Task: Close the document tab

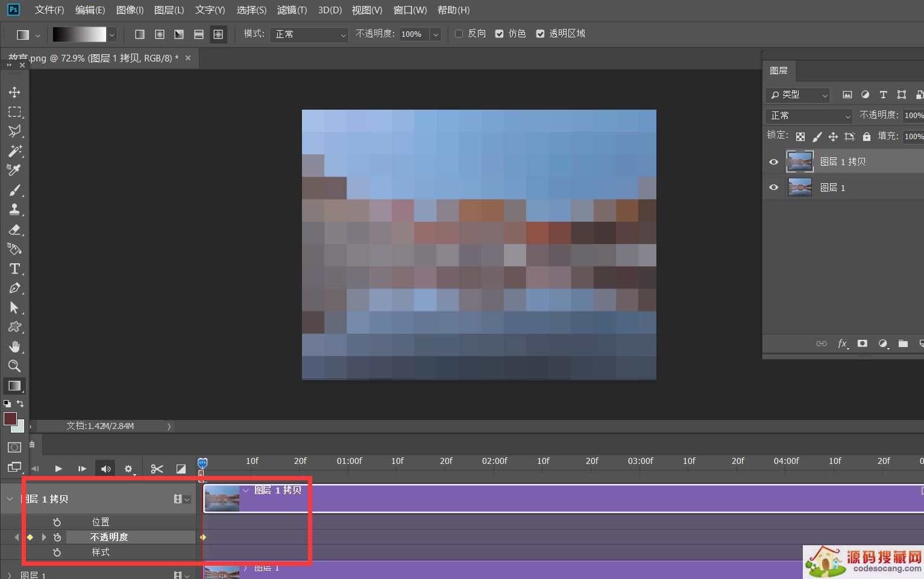Action: pyautogui.click(x=188, y=58)
